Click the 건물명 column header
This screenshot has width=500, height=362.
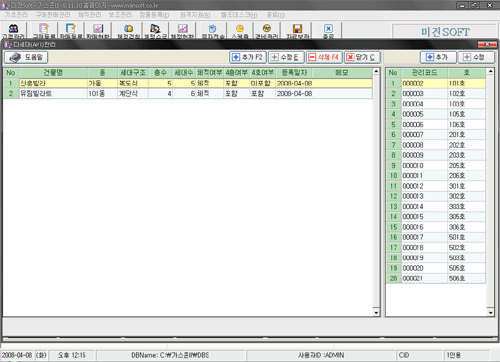pyautogui.click(x=53, y=73)
